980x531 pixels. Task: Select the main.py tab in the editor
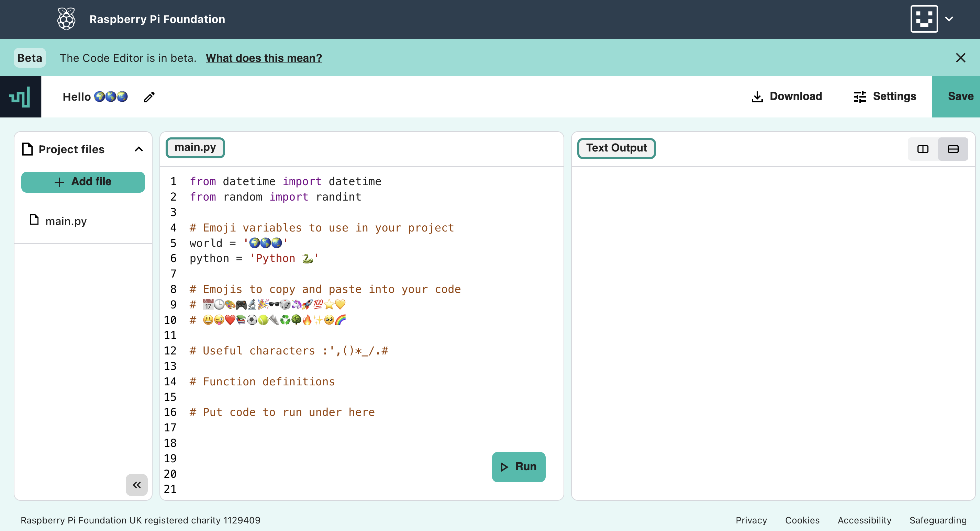pos(195,147)
